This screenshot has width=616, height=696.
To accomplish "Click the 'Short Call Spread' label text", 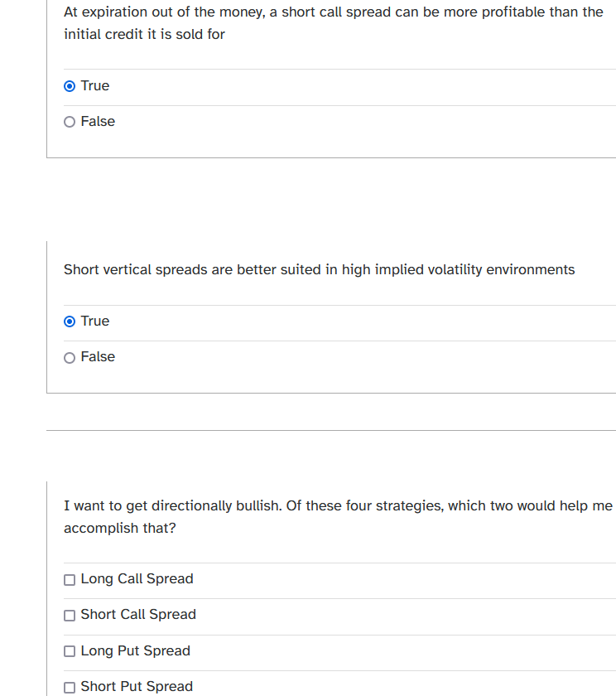I will click(x=138, y=615).
